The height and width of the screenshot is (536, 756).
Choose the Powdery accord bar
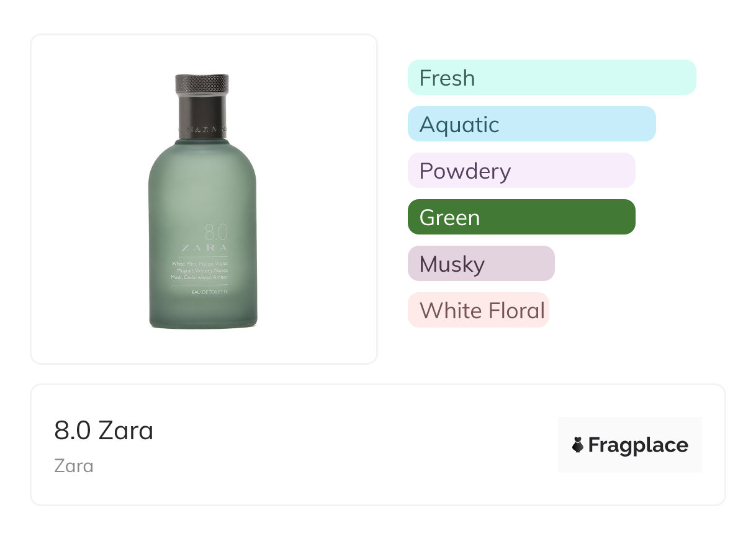coord(521,171)
